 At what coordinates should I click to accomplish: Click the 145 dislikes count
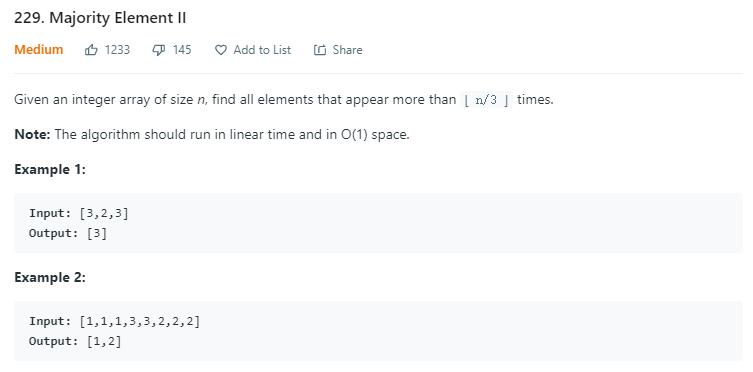click(182, 50)
